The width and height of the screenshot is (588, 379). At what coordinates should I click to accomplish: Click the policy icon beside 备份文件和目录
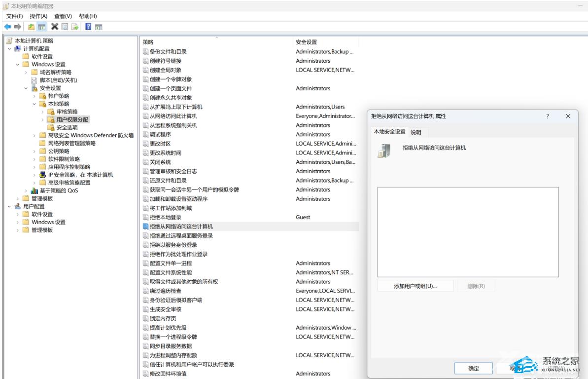(x=145, y=51)
